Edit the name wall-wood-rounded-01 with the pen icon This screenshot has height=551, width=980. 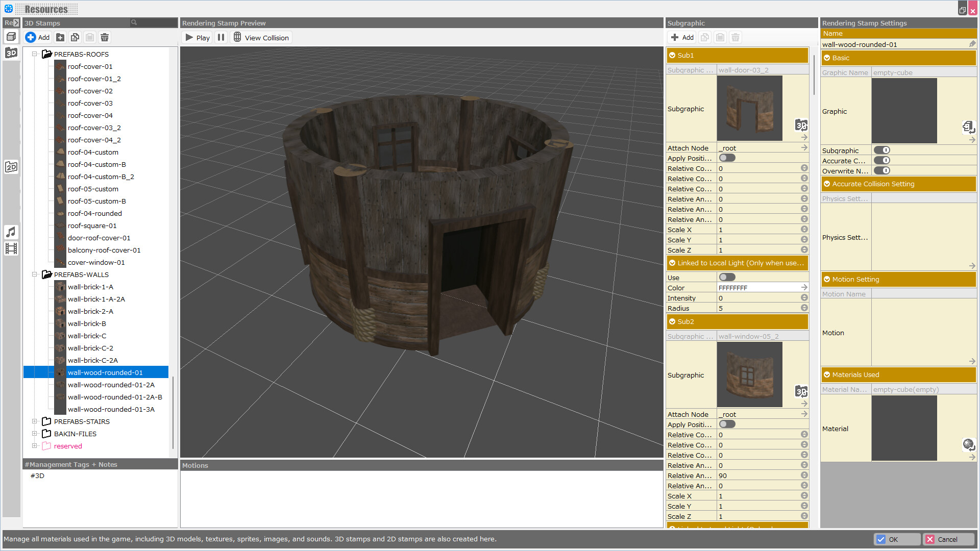click(x=972, y=44)
